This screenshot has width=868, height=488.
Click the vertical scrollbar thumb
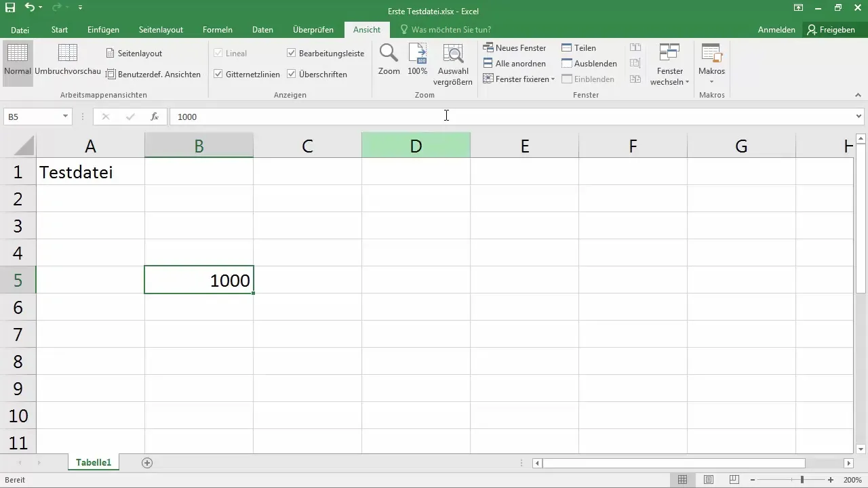pyautogui.click(x=861, y=219)
